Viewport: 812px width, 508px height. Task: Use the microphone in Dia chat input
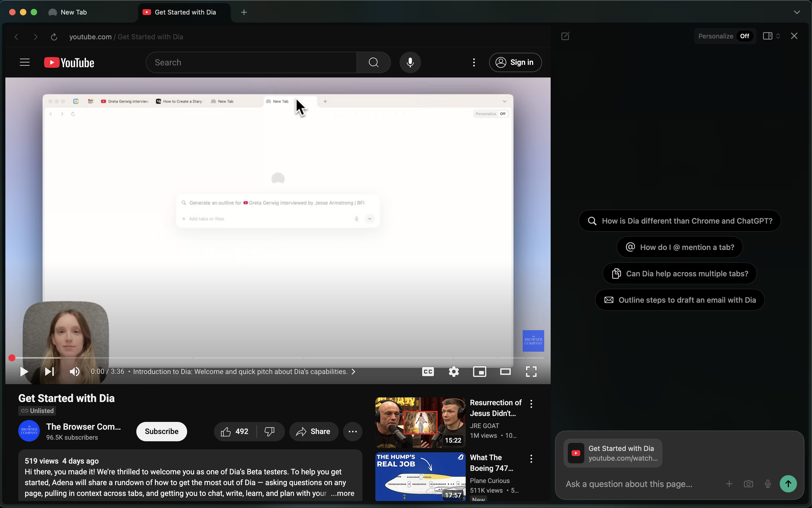(x=768, y=484)
